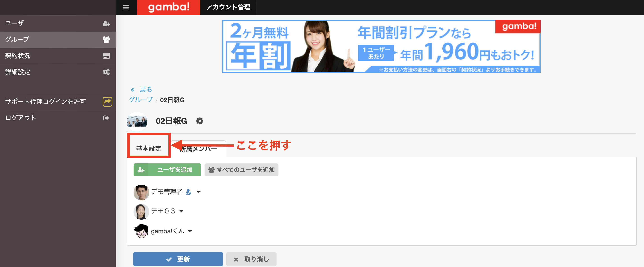Click the 02日報G breadcrumb text
This screenshot has height=267, width=644.
[x=172, y=100]
